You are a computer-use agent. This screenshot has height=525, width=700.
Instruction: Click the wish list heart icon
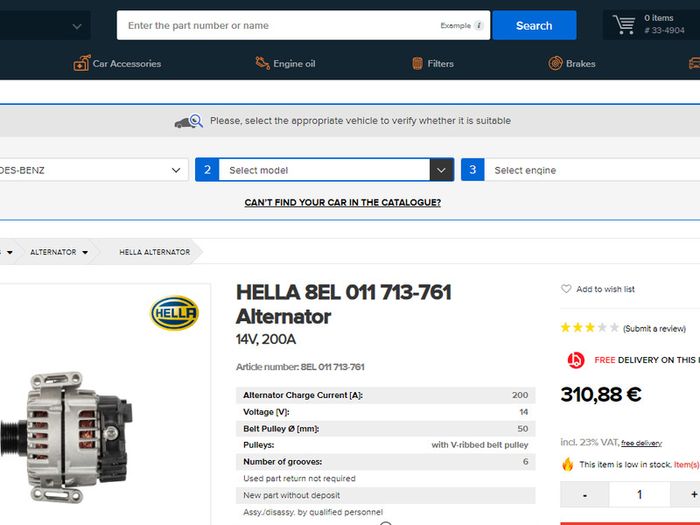point(566,289)
